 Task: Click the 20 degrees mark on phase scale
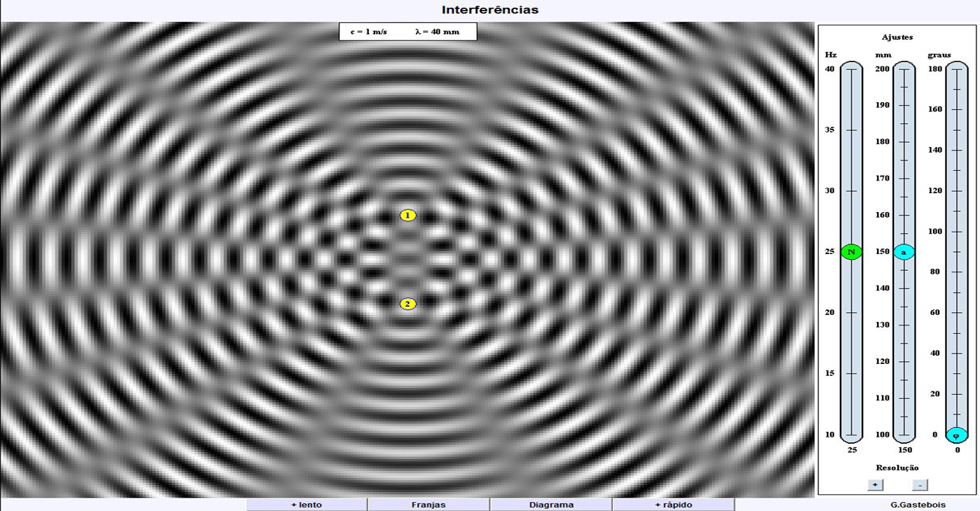point(934,393)
